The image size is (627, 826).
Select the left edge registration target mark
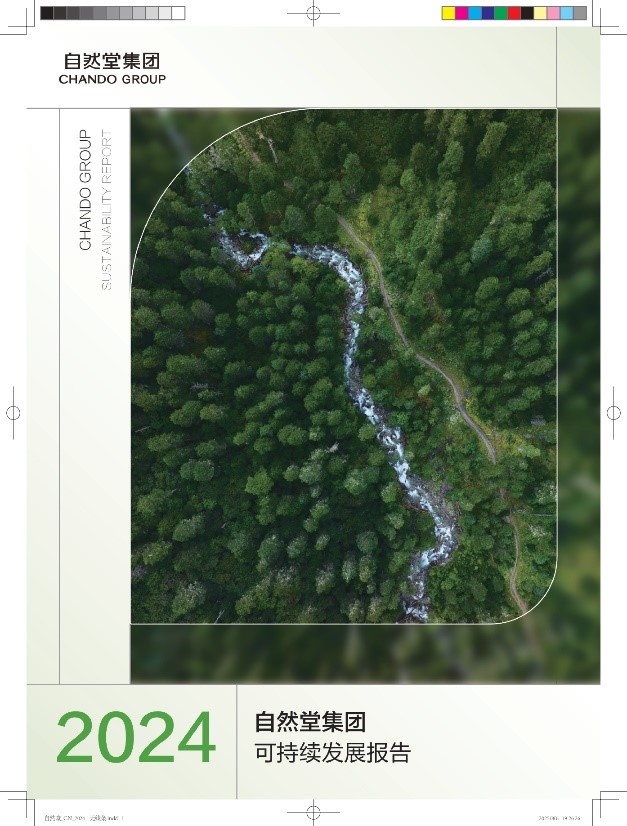[x=13, y=412]
